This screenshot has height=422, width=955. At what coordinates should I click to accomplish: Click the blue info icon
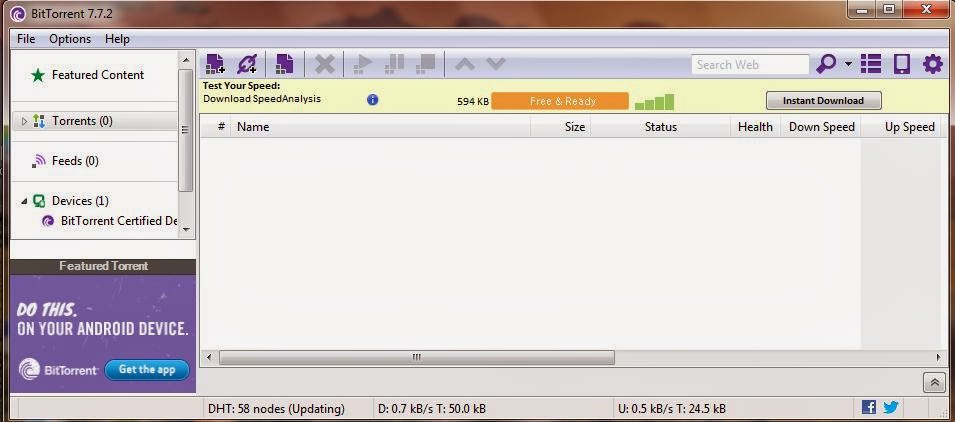pyautogui.click(x=373, y=99)
